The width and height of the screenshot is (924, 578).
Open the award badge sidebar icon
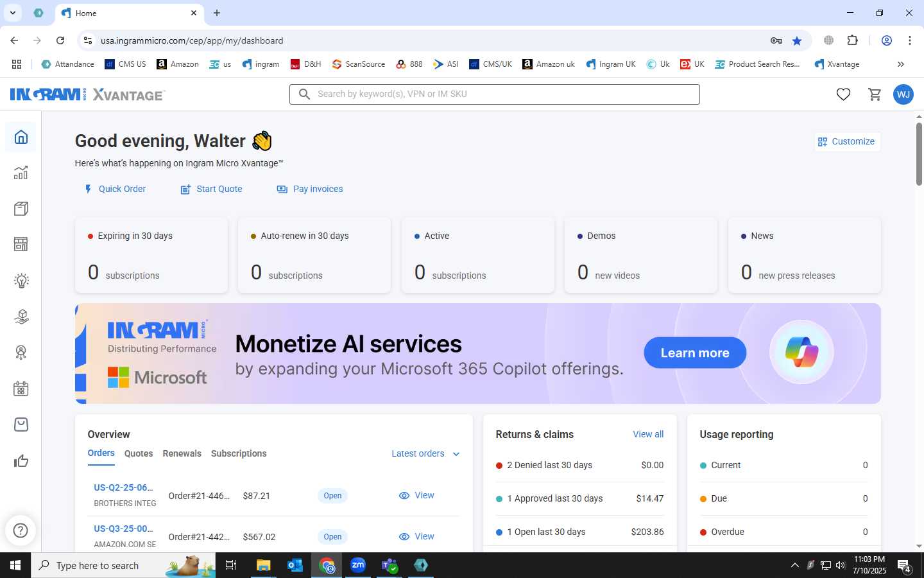pos(21,353)
